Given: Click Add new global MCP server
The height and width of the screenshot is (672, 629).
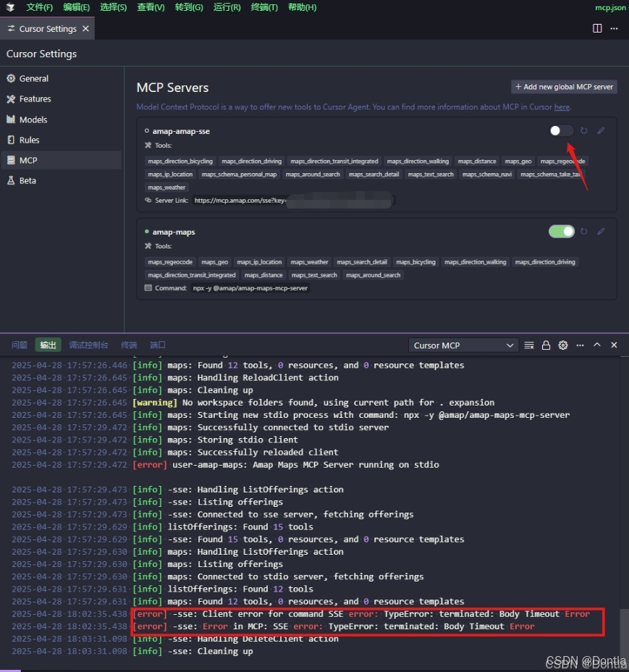Looking at the screenshot, I should (564, 87).
